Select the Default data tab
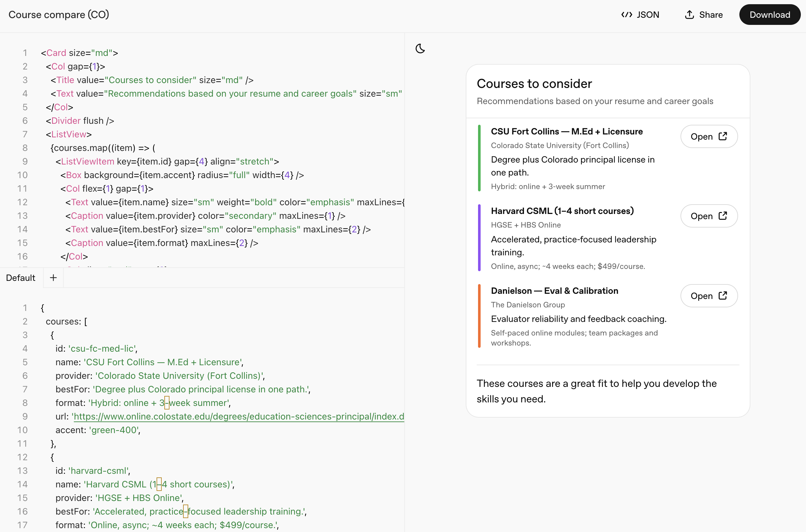The image size is (806, 532). (x=21, y=278)
